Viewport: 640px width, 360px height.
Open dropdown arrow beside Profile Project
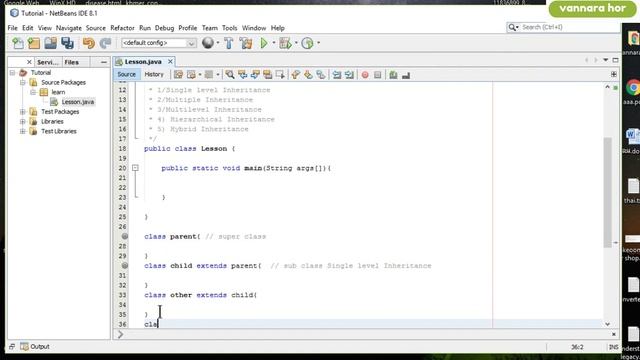(x=318, y=42)
